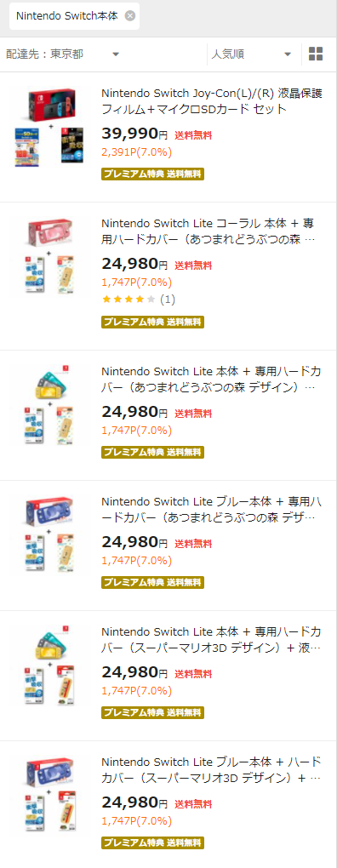The width and height of the screenshot is (337, 868).
Task: Click the 39,990円 price
Action: click(x=134, y=134)
